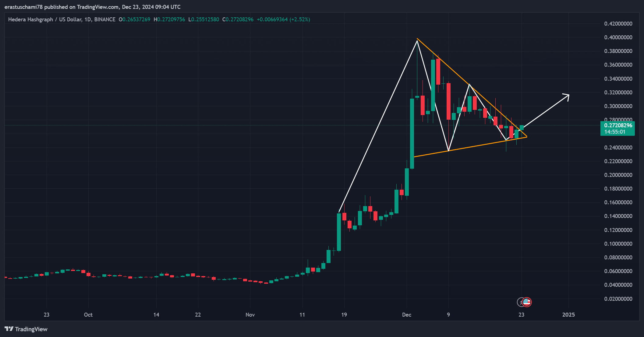Select the high value H0.27209756

tap(169, 19)
